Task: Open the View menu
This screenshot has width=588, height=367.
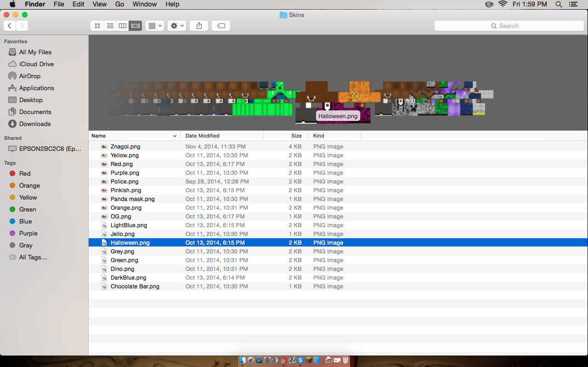Action: point(100,4)
